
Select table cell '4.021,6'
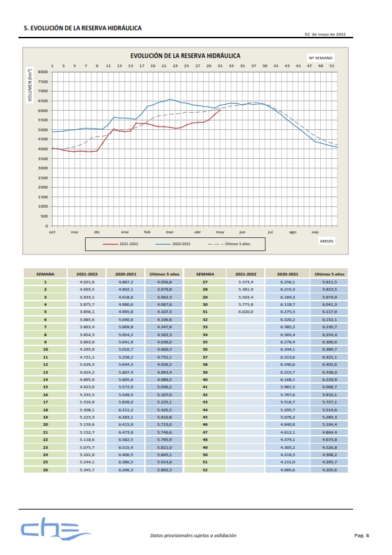(87, 282)
